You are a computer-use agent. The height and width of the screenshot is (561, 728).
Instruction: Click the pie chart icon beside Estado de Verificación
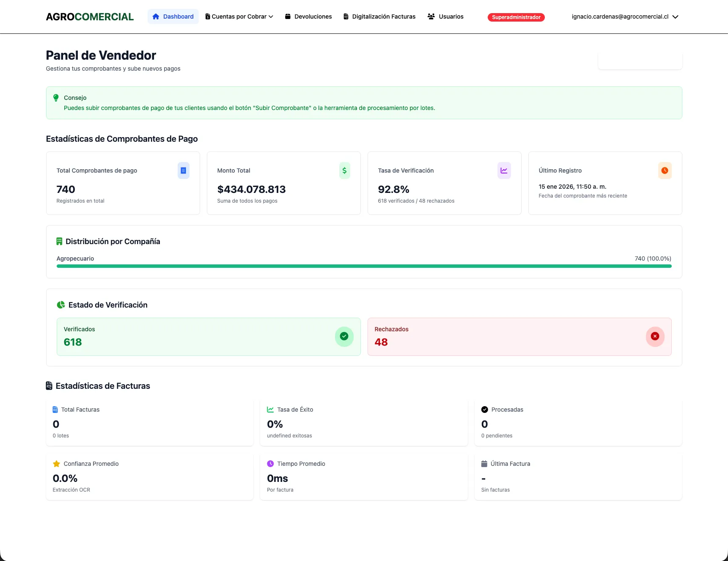point(61,305)
